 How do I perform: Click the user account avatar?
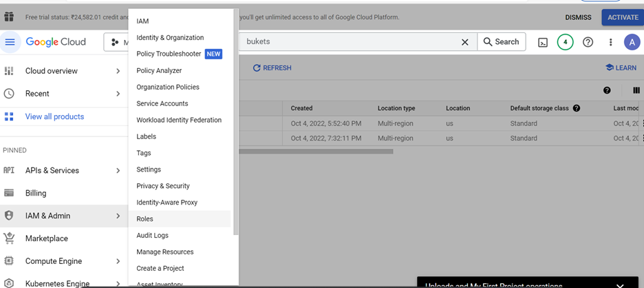point(632,42)
